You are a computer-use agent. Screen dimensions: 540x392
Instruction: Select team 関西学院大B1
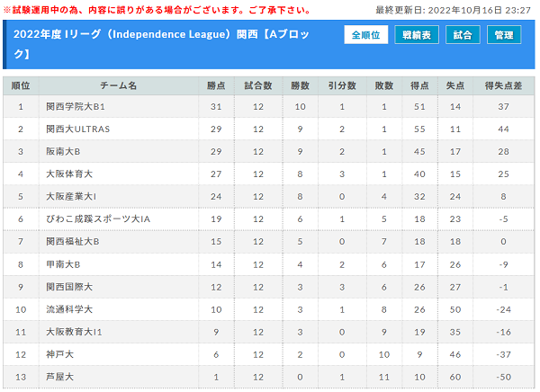pos(76,107)
